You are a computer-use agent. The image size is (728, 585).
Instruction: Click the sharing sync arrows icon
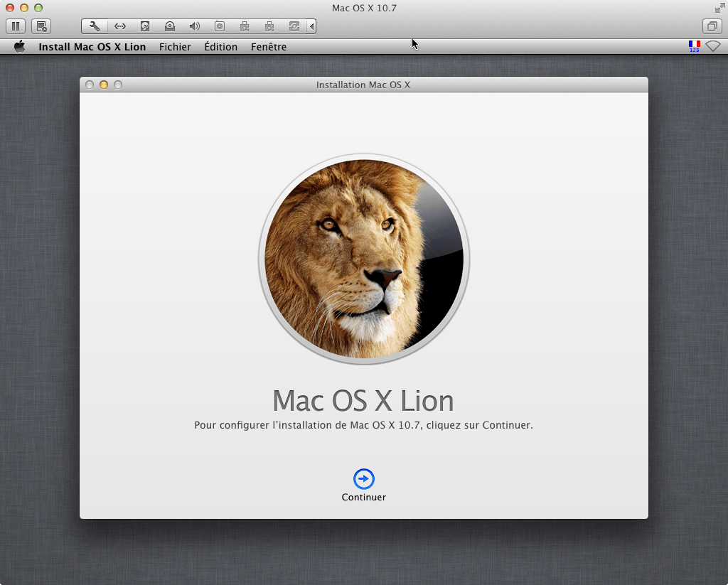point(294,26)
